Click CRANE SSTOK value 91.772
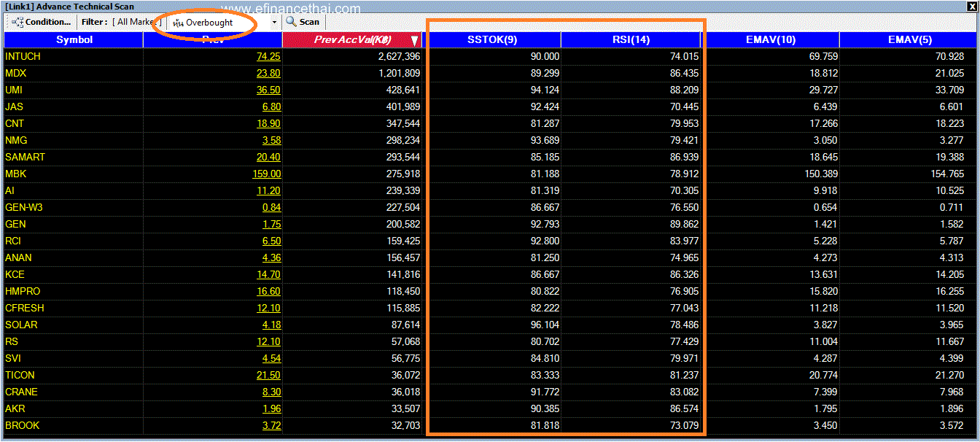980x442 pixels. point(545,392)
